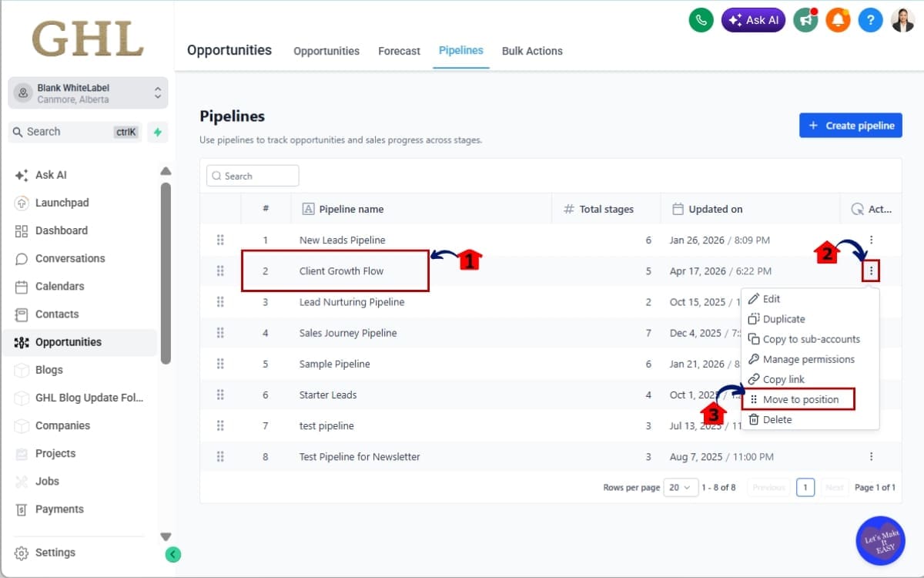Click the Test Pipeline for Newsletter name
The height and width of the screenshot is (578, 924).
click(360, 456)
